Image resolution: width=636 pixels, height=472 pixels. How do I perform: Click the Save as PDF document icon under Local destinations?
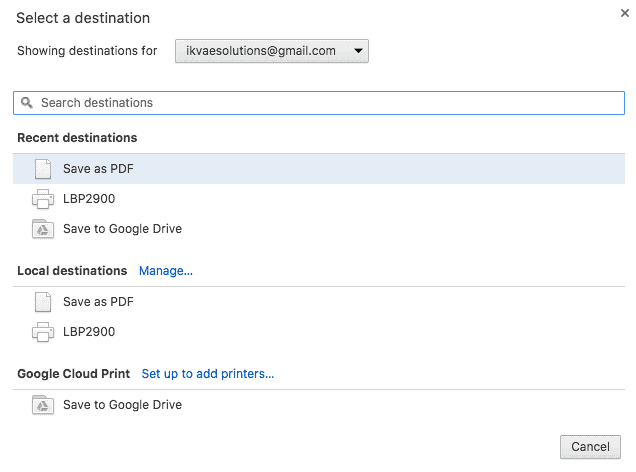pyautogui.click(x=43, y=302)
